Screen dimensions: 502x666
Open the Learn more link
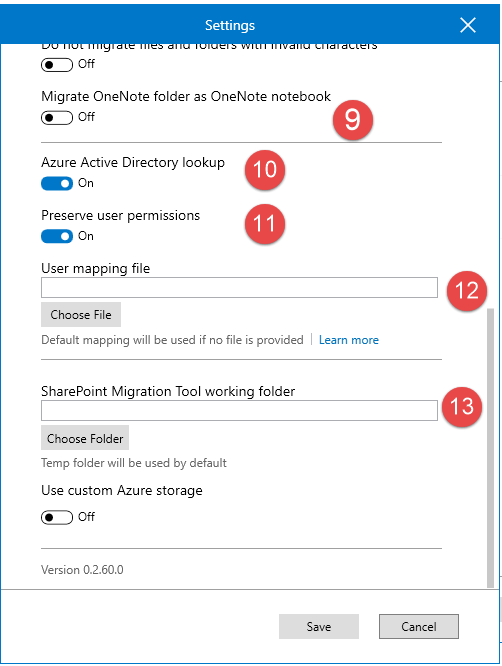click(349, 340)
